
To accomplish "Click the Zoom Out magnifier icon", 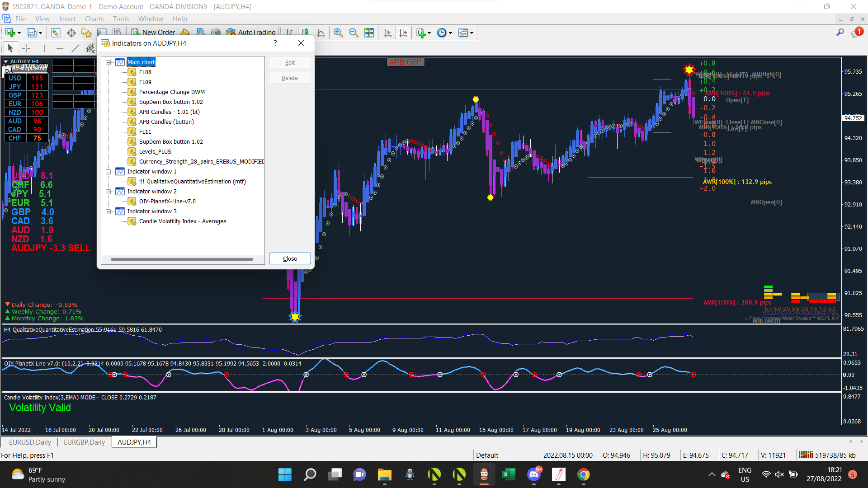I will coord(353,33).
